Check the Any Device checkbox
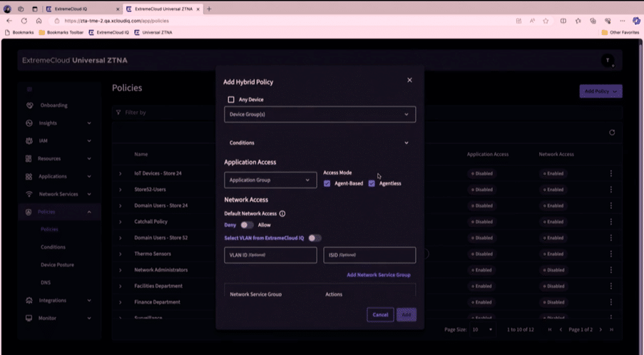Viewport: 644px width, 355px height. click(x=231, y=99)
